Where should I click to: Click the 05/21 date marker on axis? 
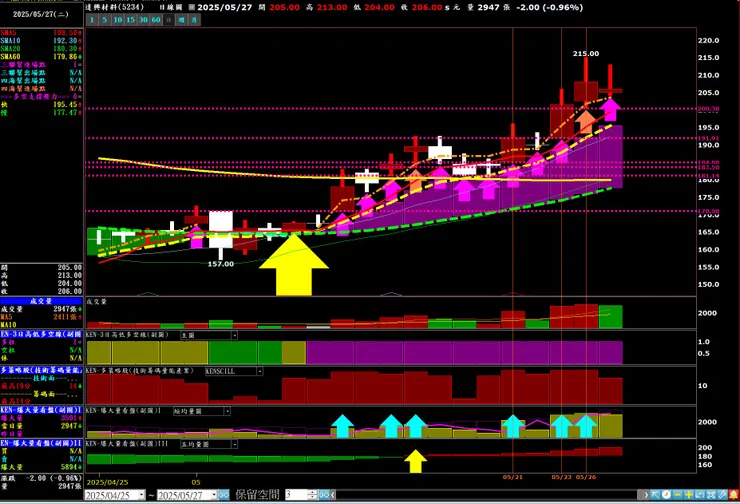click(x=513, y=477)
